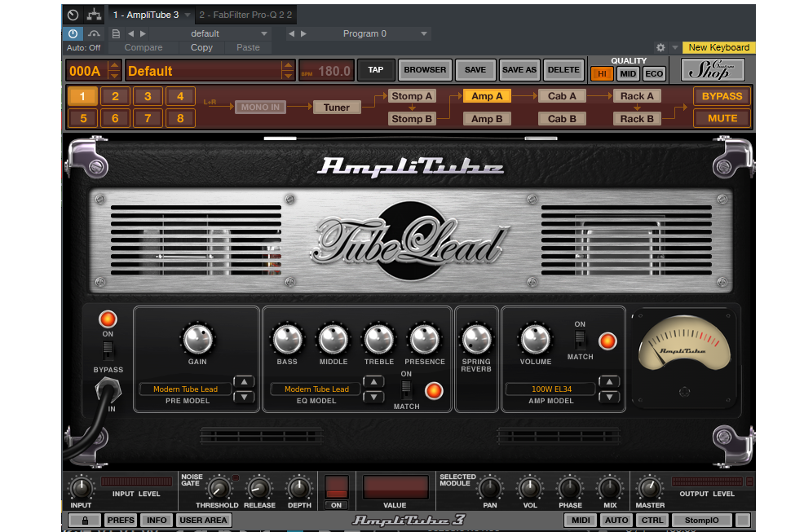The height and width of the screenshot is (532, 804).
Task: Click the routing icon next to the clock
Action: pyautogui.click(x=94, y=15)
